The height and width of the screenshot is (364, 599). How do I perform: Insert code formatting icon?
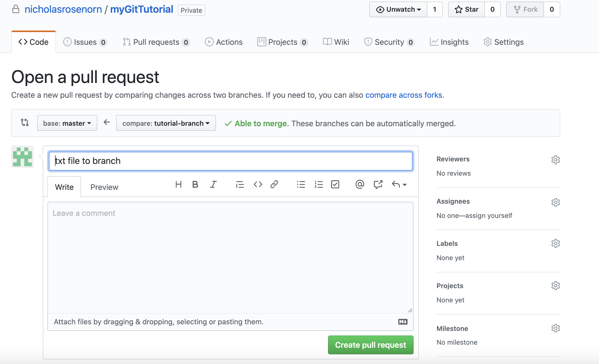click(258, 184)
